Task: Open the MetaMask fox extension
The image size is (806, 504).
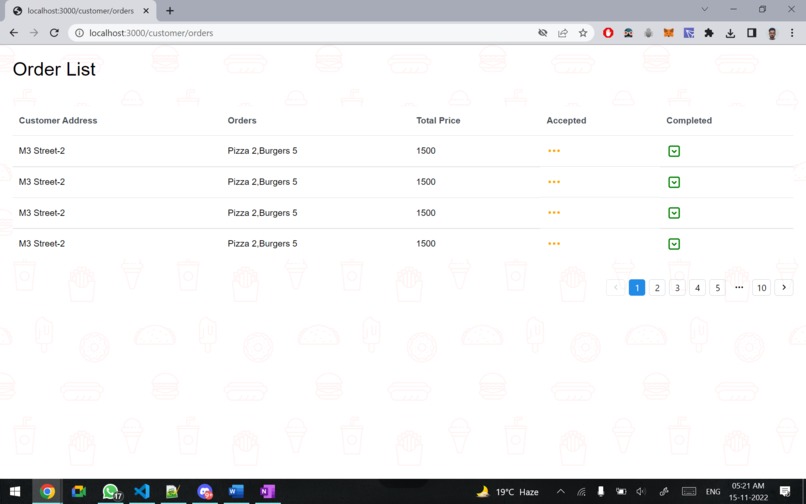Action: (668, 33)
